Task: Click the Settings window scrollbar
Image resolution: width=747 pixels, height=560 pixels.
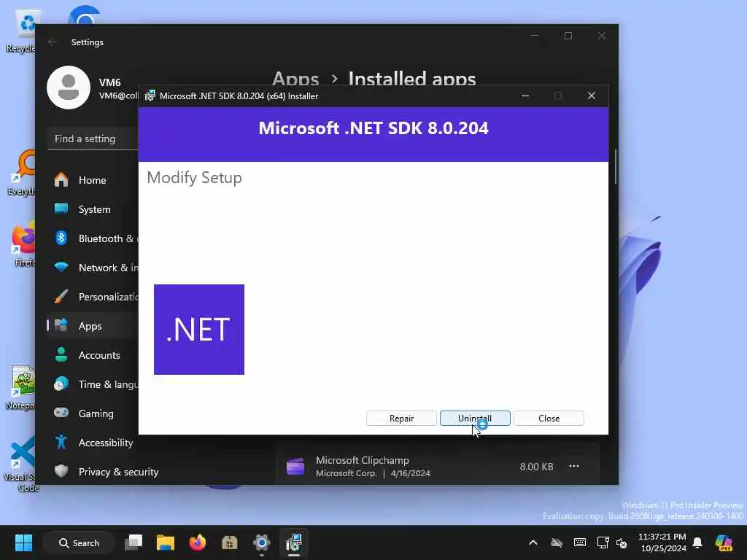Action: pyautogui.click(x=616, y=167)
